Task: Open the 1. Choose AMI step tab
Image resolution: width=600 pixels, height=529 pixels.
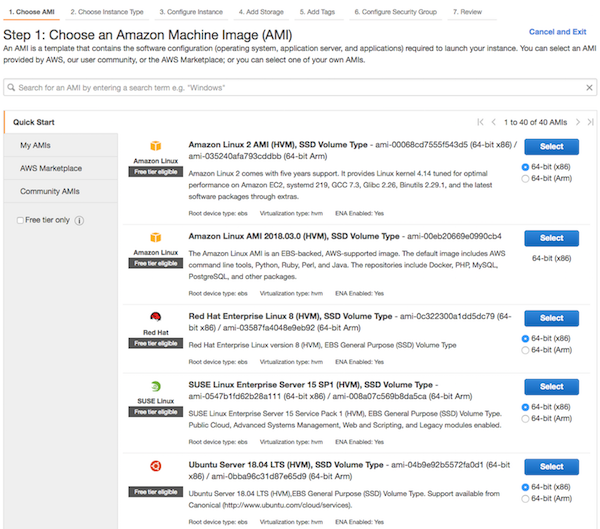Action: 32,12
